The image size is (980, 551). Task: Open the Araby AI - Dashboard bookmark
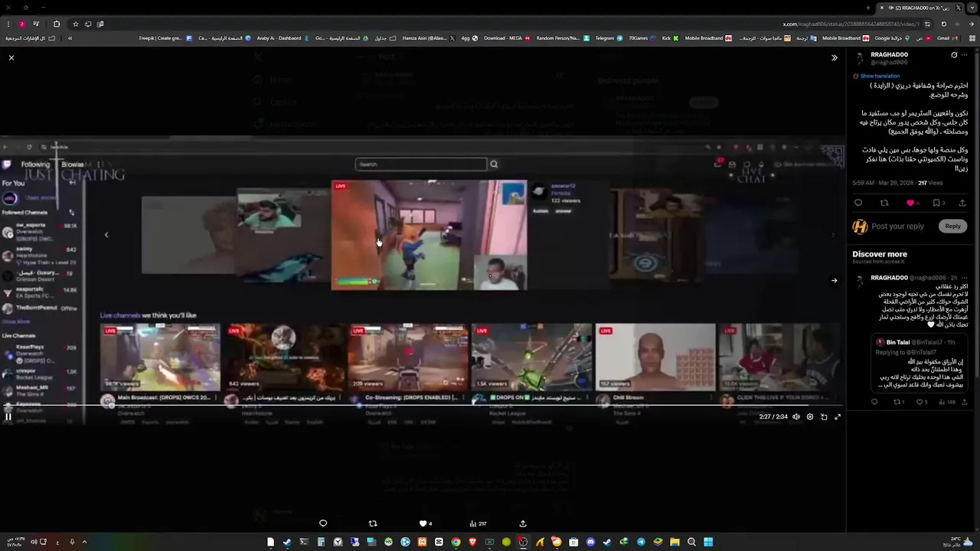[283, 37]
